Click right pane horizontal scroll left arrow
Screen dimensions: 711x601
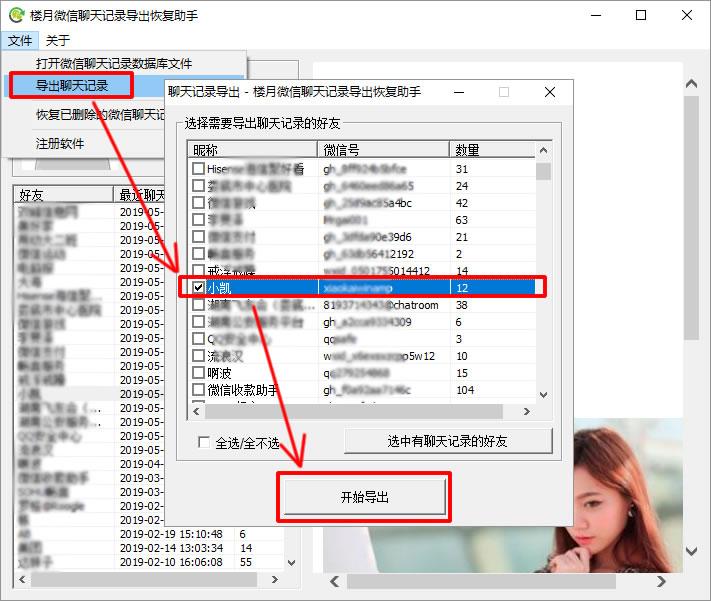tap(335, 581)
